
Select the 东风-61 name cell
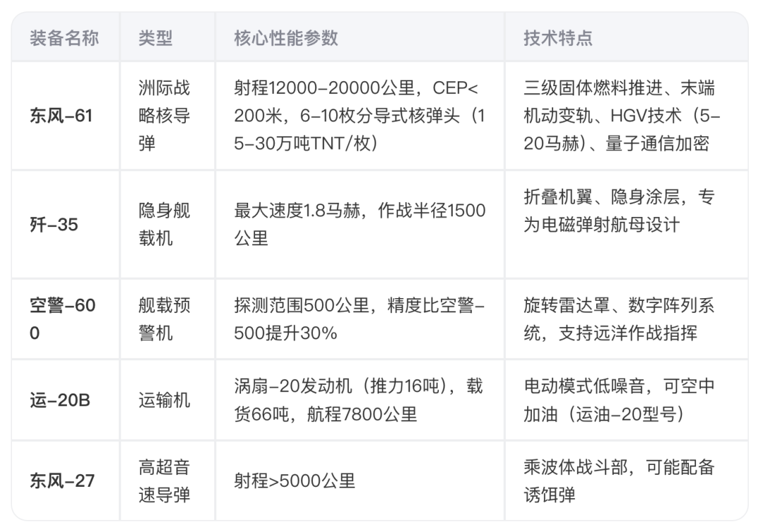click(66, 116)
